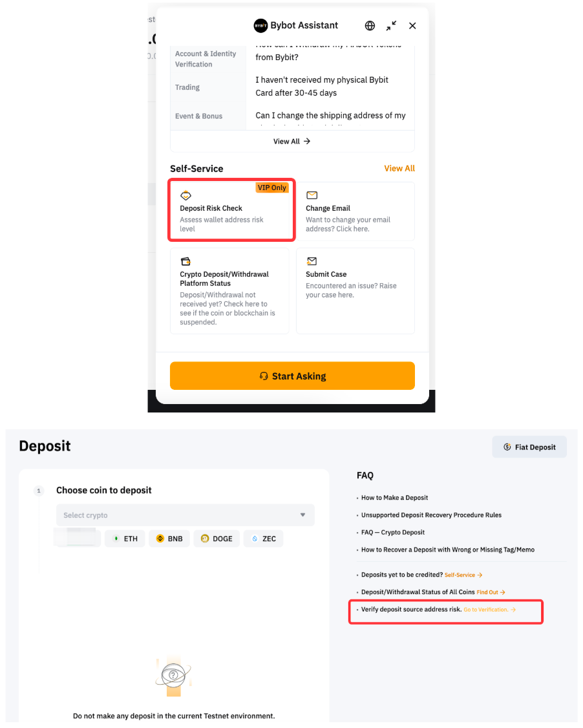Select Account & Identity Verification category
This screenshot has width=583, height=728.
(206, 59)
